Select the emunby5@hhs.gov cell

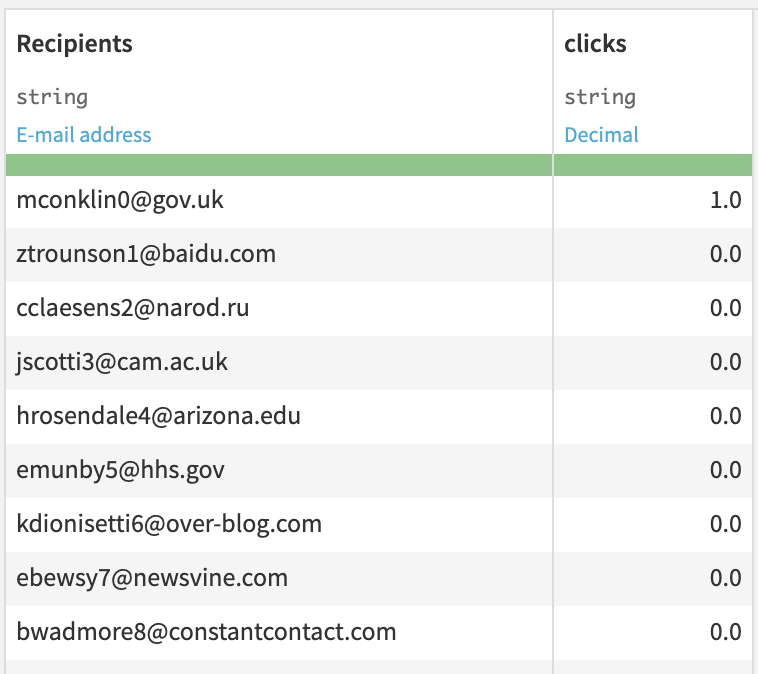tap(279, 470)
